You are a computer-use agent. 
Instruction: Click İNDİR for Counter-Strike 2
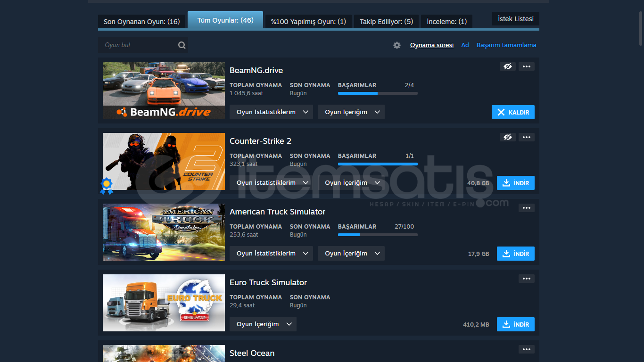(x=516, y=183)
